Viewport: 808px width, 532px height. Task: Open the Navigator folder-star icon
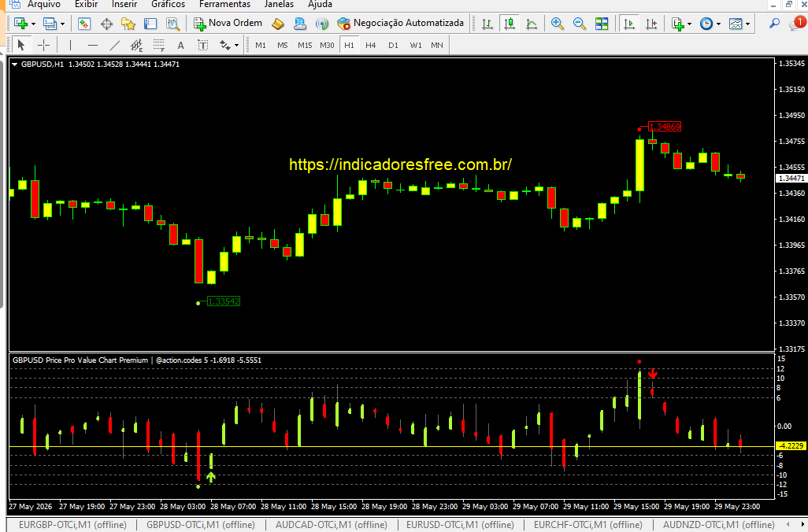point(128,24)
